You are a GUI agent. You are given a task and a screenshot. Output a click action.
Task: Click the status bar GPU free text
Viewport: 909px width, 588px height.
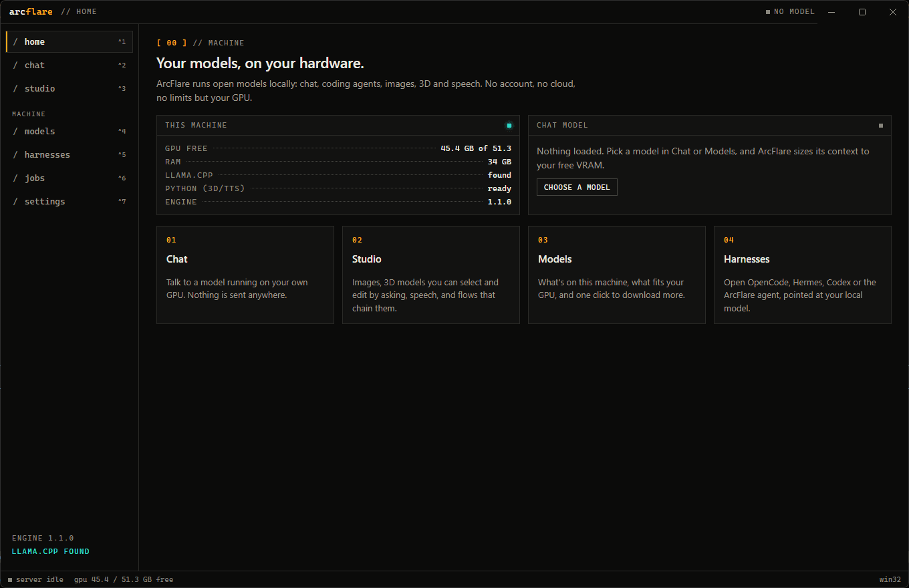coord(124,579)
